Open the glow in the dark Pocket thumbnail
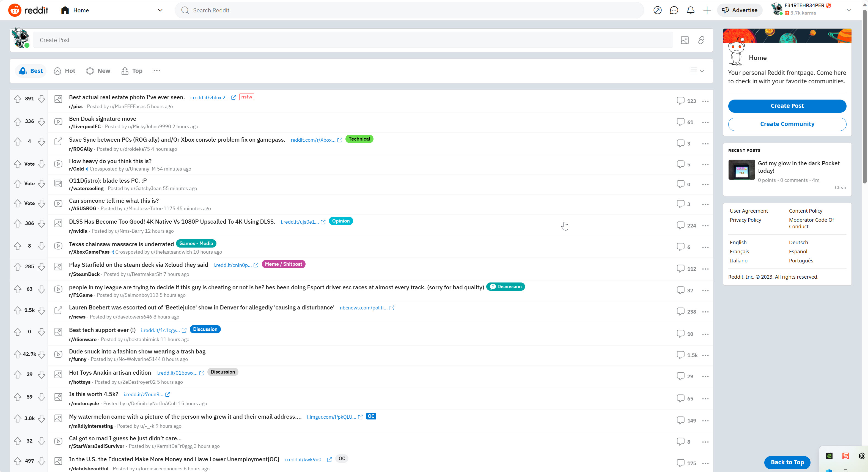 (x=741, y=170)
